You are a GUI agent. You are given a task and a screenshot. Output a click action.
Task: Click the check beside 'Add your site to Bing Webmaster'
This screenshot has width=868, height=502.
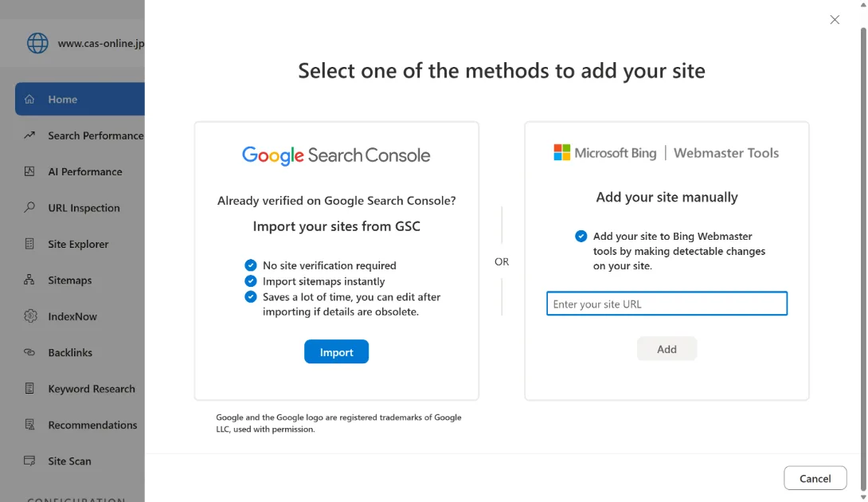(581, 236)
